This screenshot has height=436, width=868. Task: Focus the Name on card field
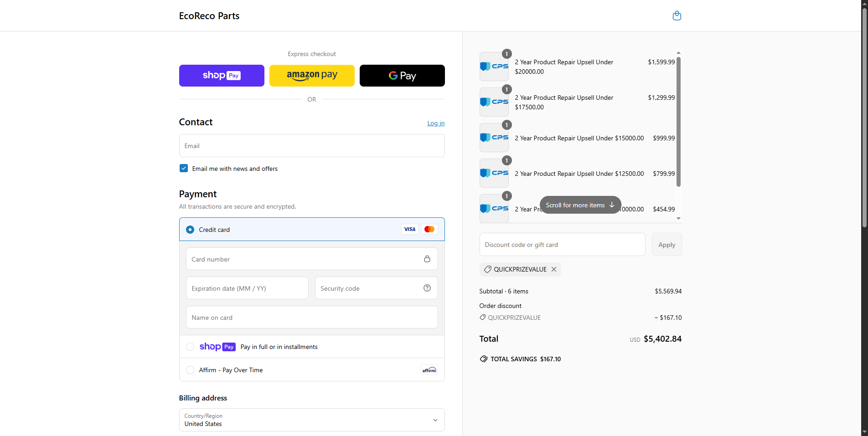point(312,317)
